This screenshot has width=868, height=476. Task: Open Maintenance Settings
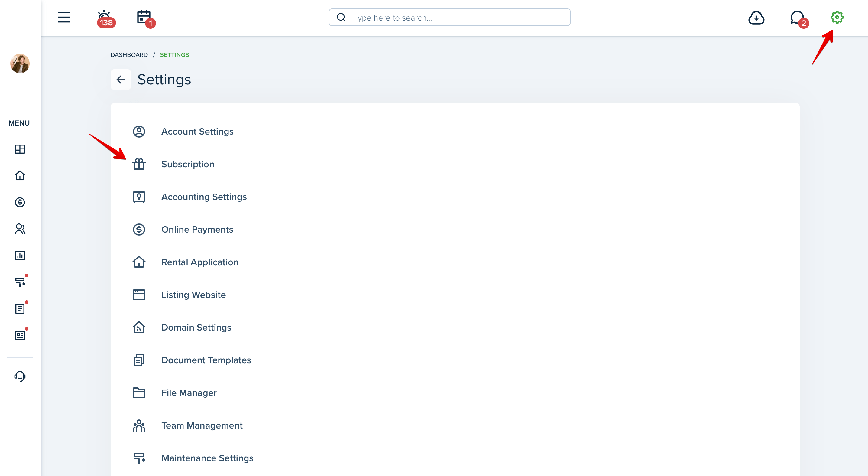(207, 458)
